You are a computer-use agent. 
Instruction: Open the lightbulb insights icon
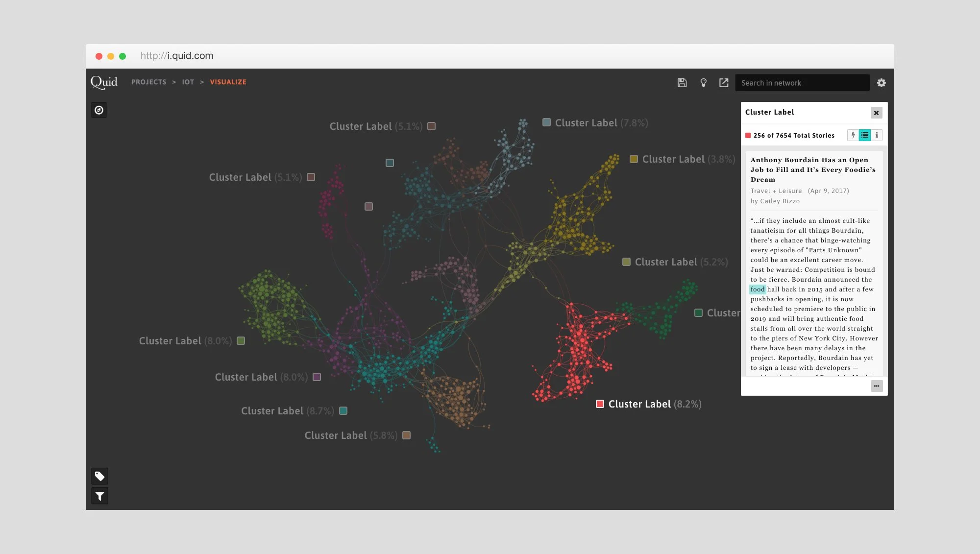703,83
